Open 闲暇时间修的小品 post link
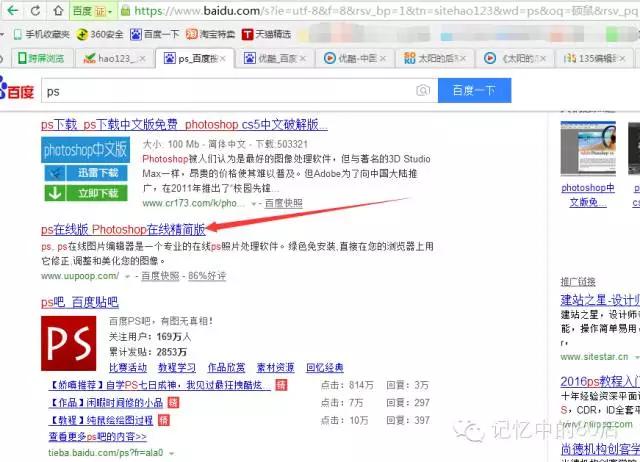Image resolution: width=640 pixels, height=462 pixels. tap(106, 403)
